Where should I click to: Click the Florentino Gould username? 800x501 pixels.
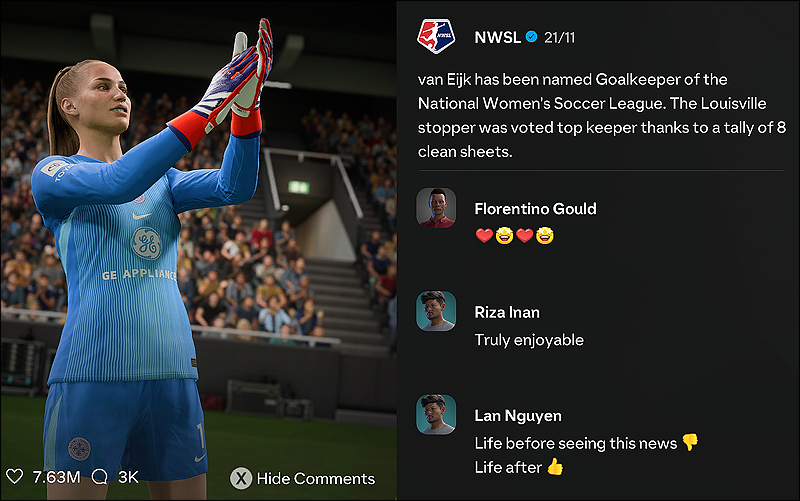[535, 209]
